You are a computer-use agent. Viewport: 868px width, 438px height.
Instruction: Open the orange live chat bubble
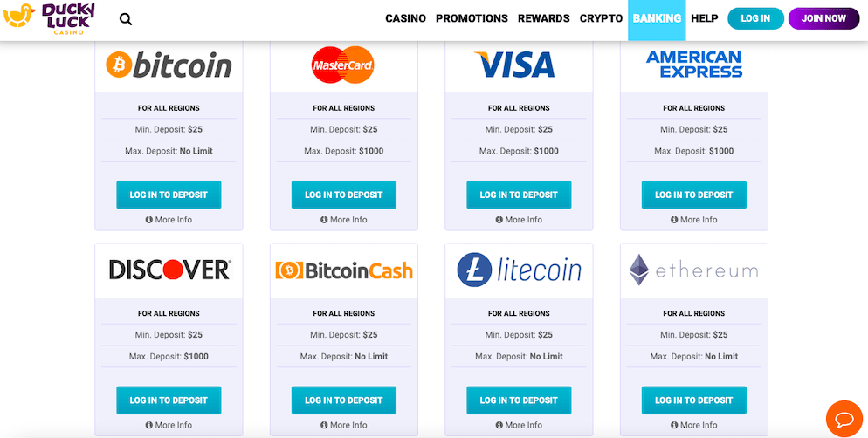click(844, 419)
